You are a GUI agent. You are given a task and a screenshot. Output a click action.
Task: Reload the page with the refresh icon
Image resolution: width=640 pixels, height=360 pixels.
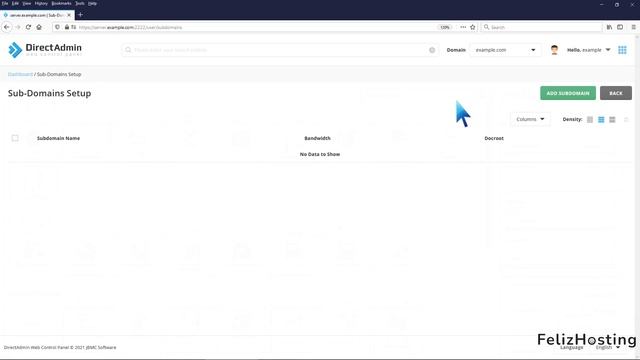28,27
